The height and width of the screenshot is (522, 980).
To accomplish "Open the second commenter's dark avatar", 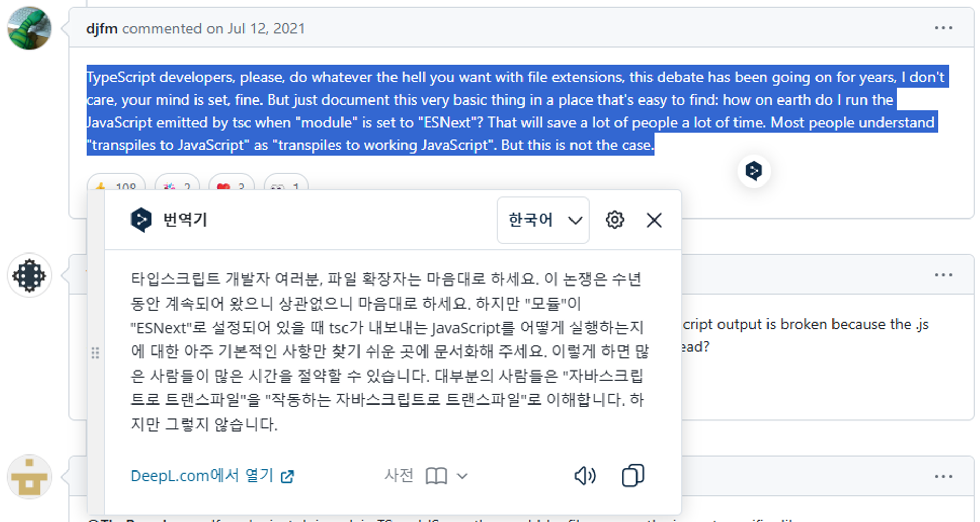I will pyautogui.click(x=29, y=275).
